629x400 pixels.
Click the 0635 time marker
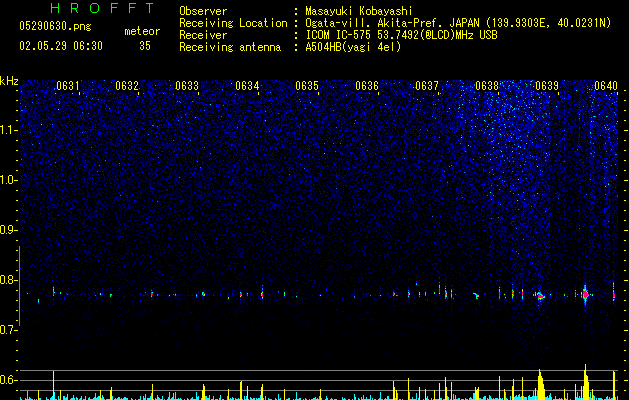pos(307,86)
